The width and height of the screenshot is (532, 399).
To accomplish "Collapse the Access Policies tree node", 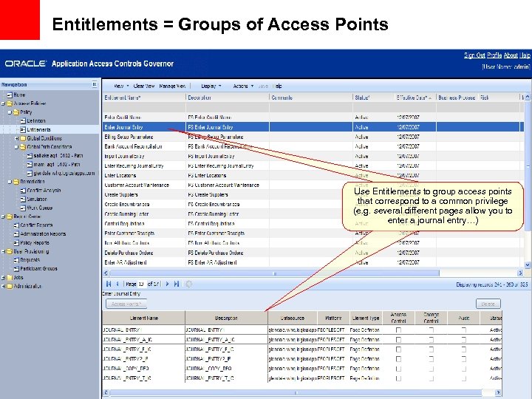I will [x=4, y=104].
